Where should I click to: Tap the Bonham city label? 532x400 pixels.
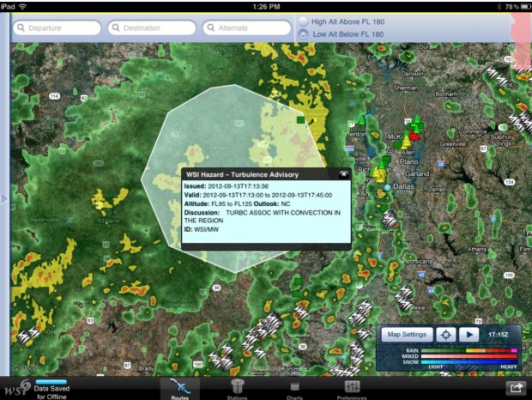[446, 94]
